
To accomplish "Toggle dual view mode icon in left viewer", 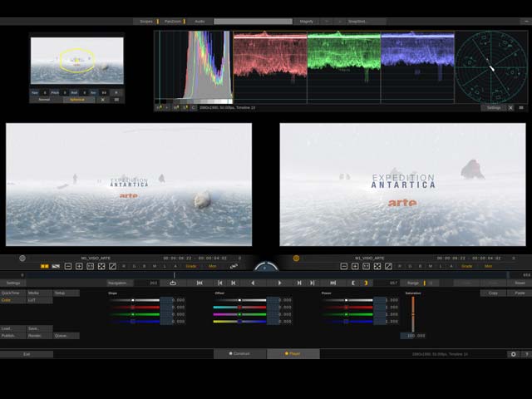I will pos(44,267).
